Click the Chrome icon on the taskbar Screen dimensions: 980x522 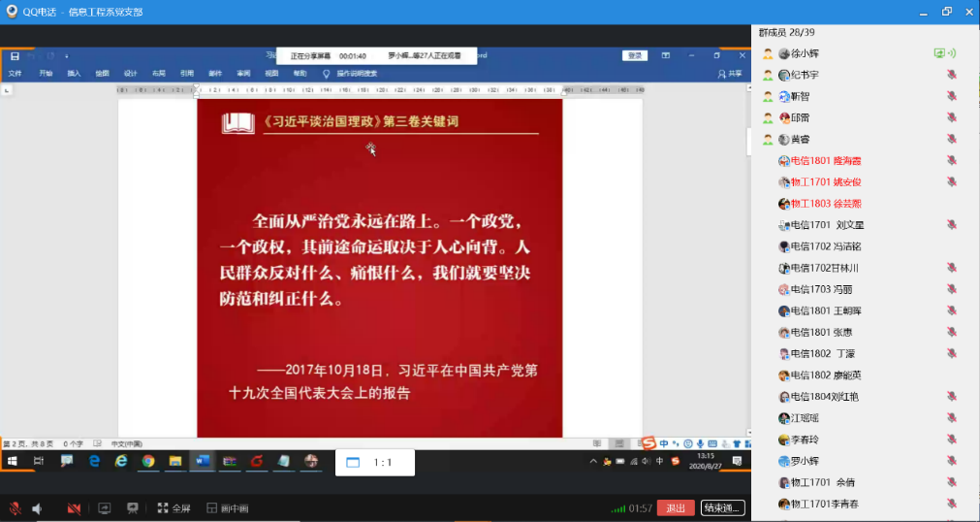pos(148,461)
